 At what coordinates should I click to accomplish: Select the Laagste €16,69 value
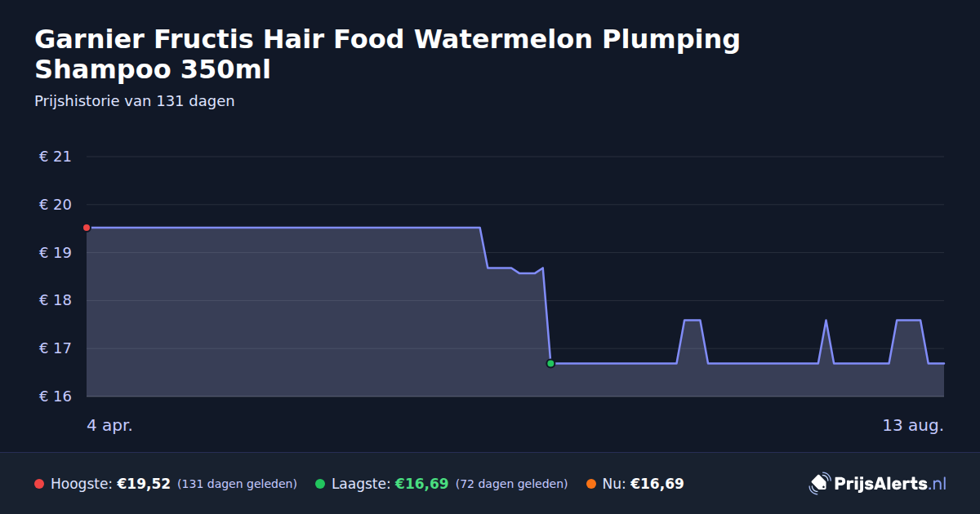[x=421, y=484]
